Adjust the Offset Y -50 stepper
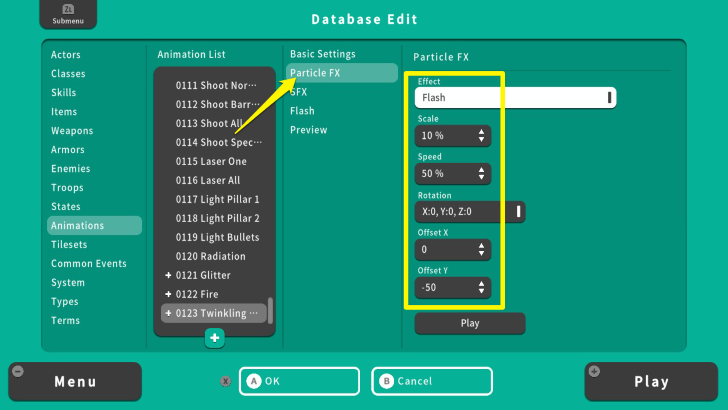The height and width of the screenshot is (410, 728). tap(453, 288)
